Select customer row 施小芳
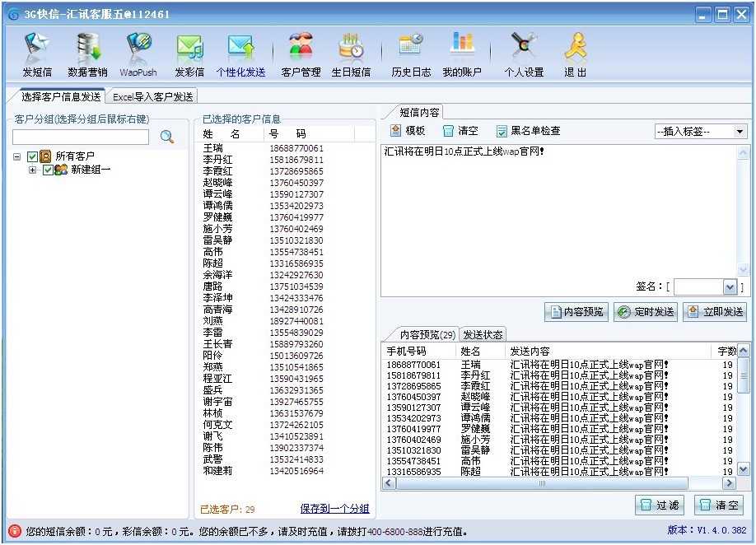 (284, 229)
